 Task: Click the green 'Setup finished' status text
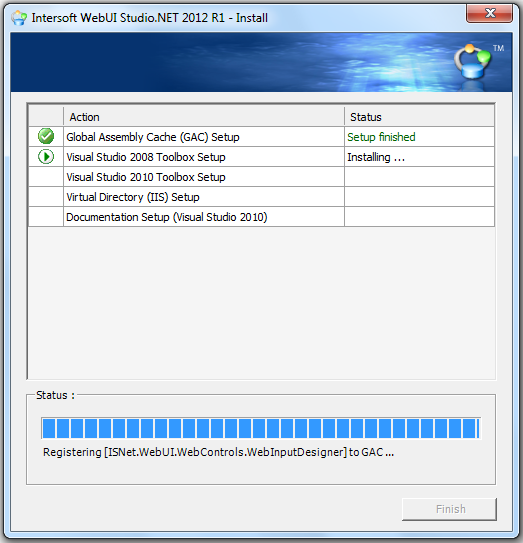[381, 137]
